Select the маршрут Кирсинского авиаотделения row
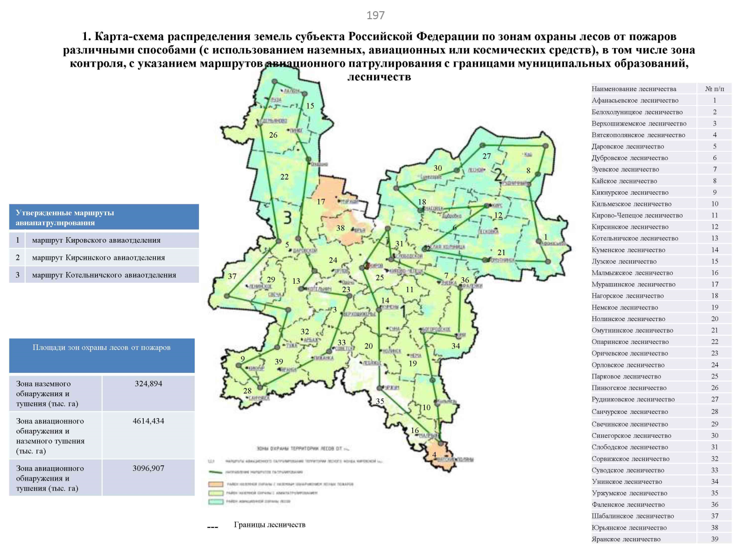Screen dimensions: 747x560 click(x=104, y=258)
